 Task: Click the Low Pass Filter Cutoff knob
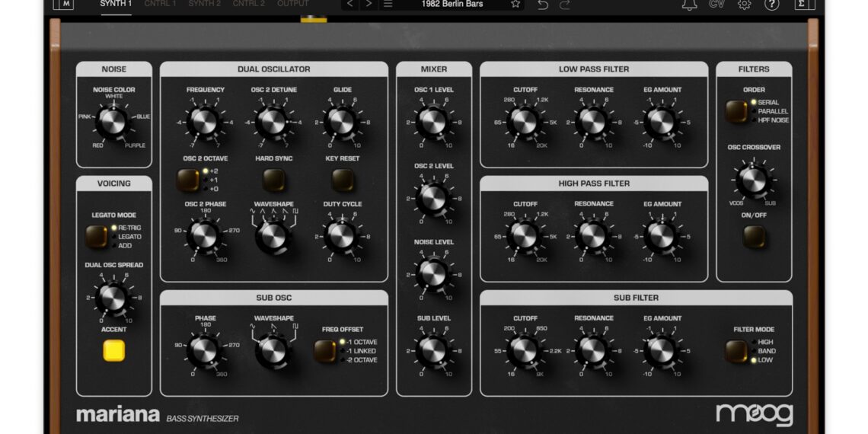(525, 121)
